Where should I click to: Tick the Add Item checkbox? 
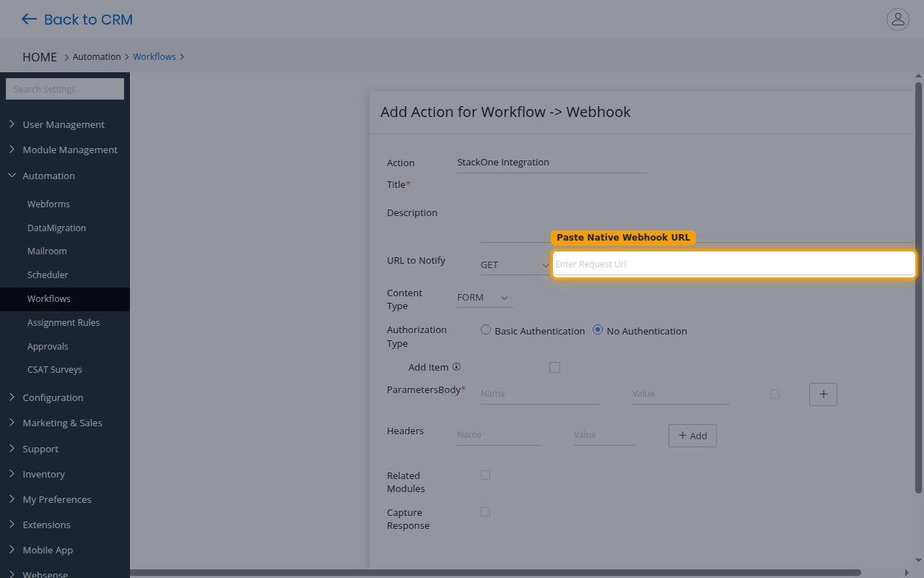(x=554, y=367)
